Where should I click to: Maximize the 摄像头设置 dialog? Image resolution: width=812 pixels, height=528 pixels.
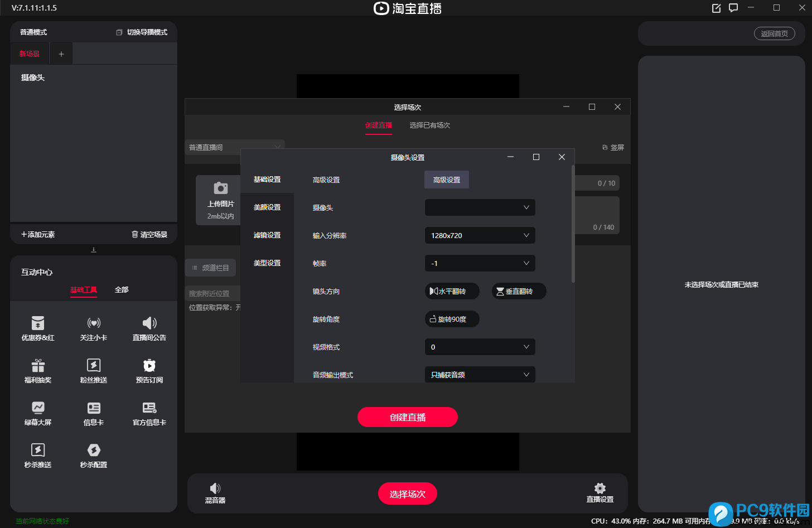pos(536,157)
